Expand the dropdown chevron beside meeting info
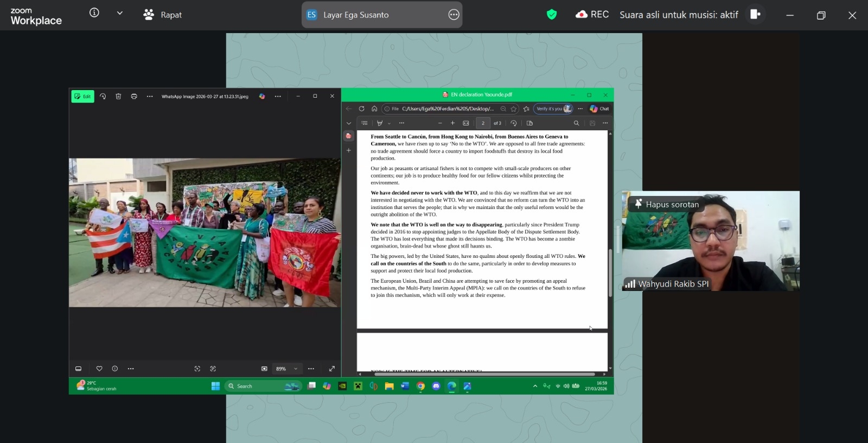The image size is (868, 443). (x=120, y=13)
